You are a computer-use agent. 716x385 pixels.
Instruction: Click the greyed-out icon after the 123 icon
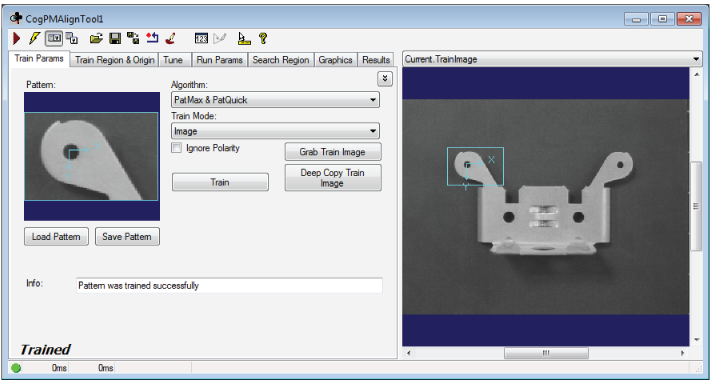(220, 39)
